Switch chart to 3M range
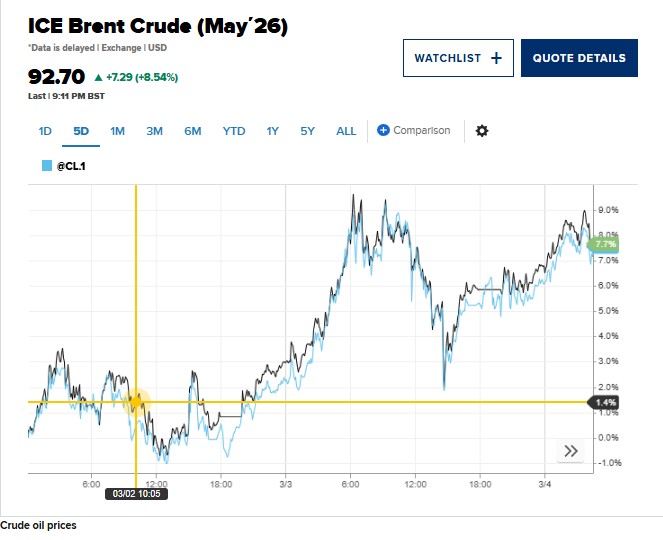This screenshot has height=540, width=663. point(154,131)
